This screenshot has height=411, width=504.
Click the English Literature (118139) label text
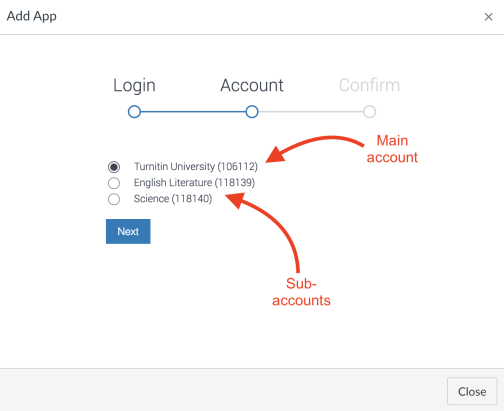pyautogui.click(x=194, y=183)
